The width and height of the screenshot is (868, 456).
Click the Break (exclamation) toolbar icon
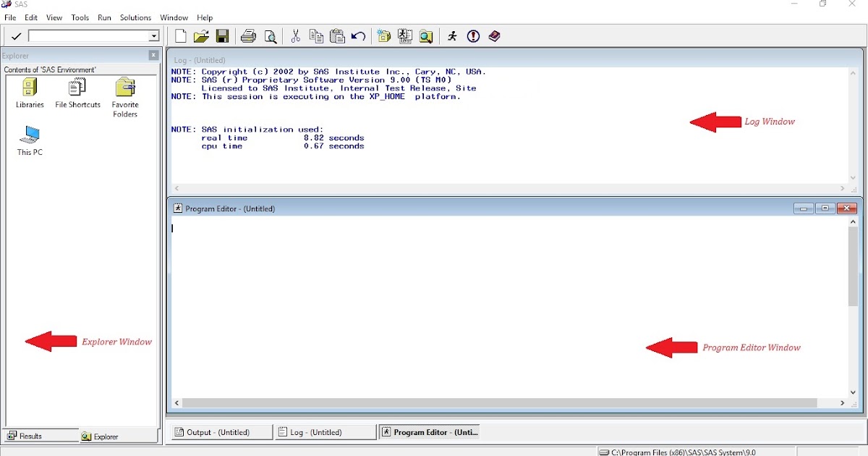point(472,36)
